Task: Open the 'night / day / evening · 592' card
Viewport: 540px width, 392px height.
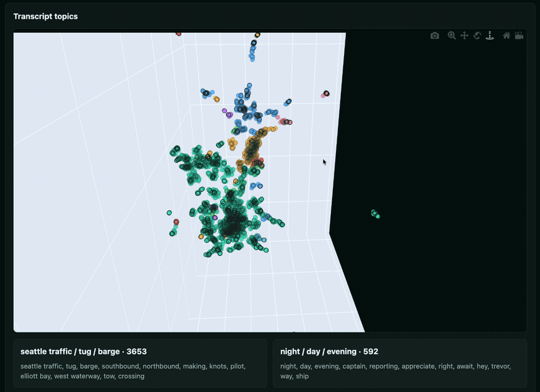Action: pyautogui.click(x=400, y=363)
